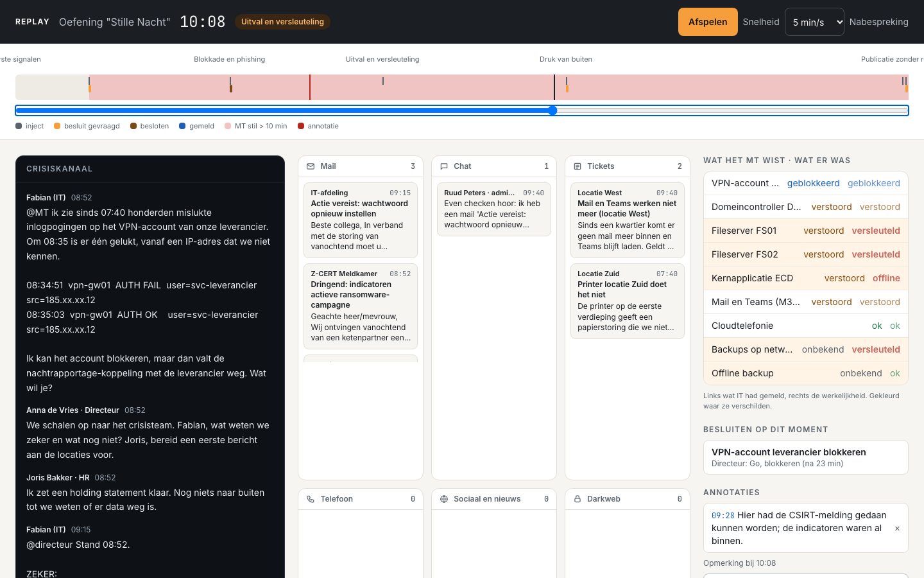Click the MT stil > 10 min legend item
This screenshot has width=924, height=578.
click(256, 126)
